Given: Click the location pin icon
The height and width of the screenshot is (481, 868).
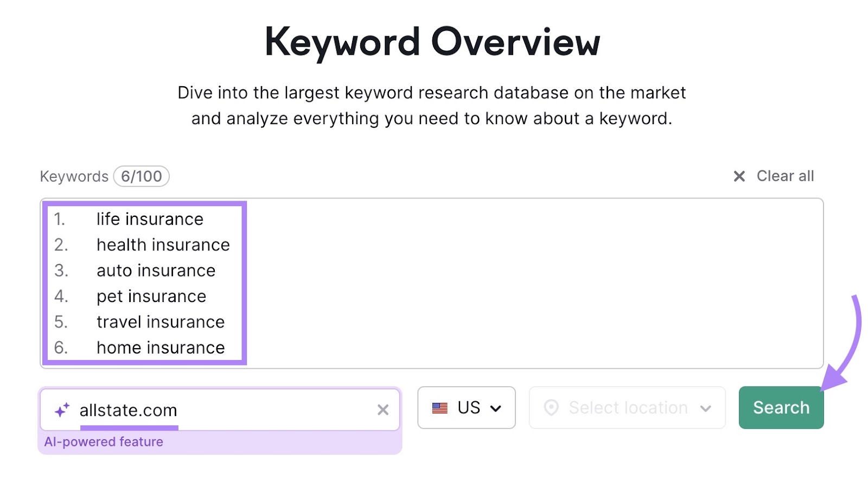Looking at the screenshot, I should [x=551, y=408].
